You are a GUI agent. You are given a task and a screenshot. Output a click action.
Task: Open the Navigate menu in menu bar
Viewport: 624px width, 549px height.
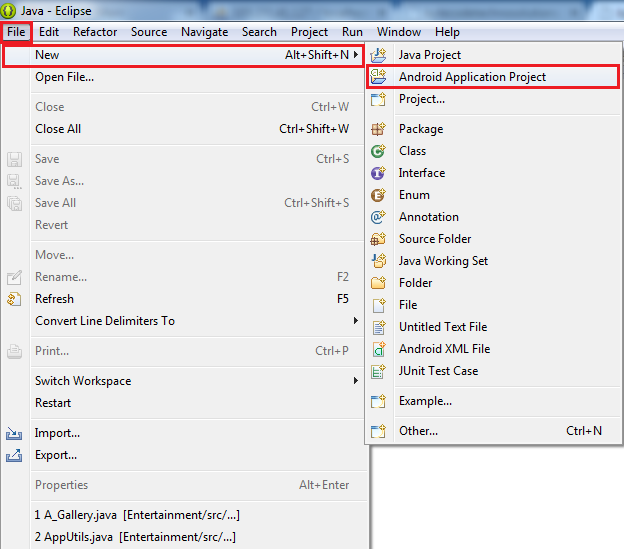204,32
